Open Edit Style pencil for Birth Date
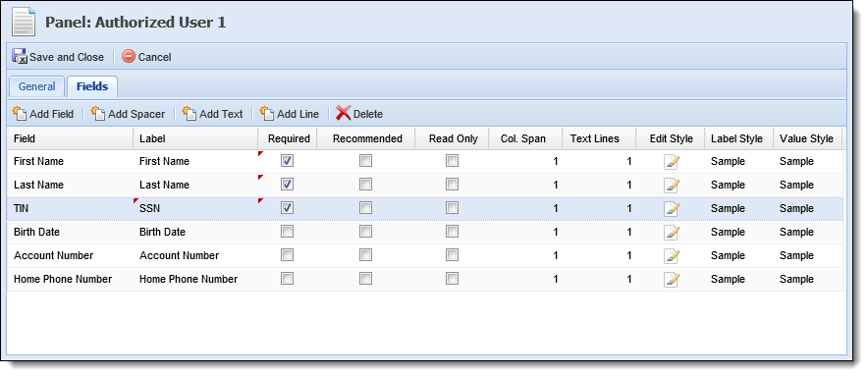The image size is (868, 376). [x=671, y=232]
